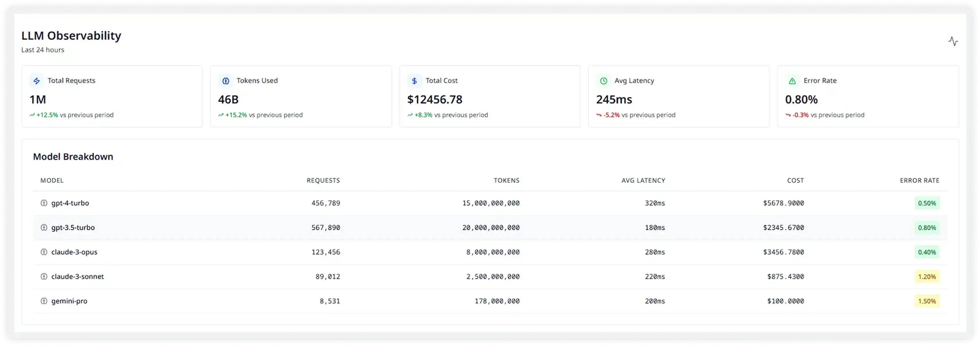Click the yellow 1.50% error badge
Image resolution: width=980 pixels, height=346 pixels.
coord(927,301)
